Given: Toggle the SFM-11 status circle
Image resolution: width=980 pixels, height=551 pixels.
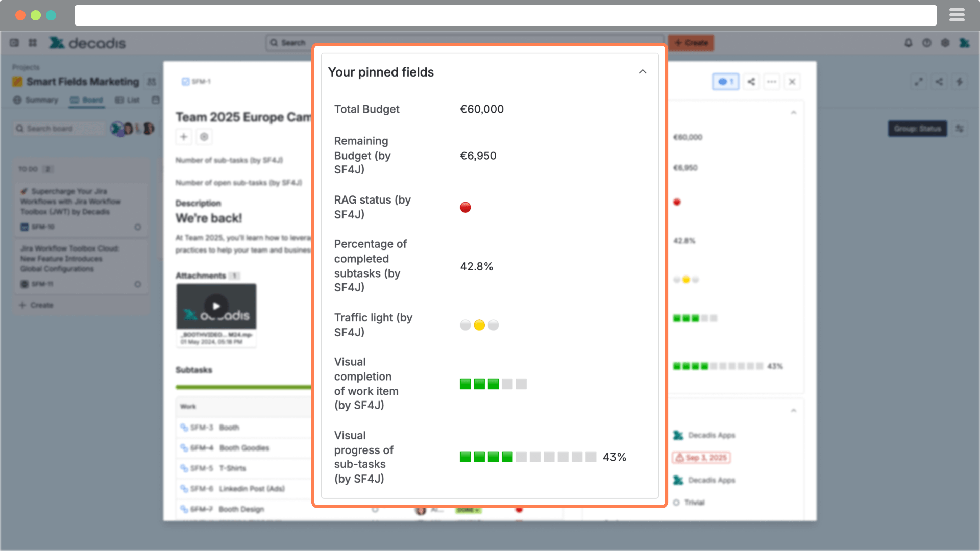Looking at the screenshot, I should point(137,284).
